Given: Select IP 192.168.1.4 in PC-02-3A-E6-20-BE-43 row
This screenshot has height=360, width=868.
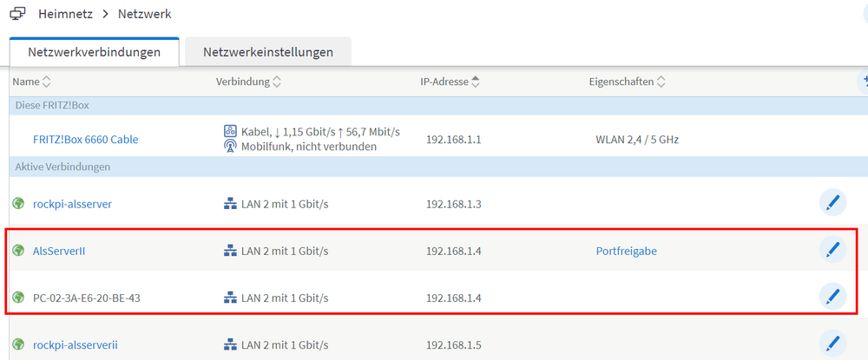Looking at the screenshot, I should tap(453, 298).
